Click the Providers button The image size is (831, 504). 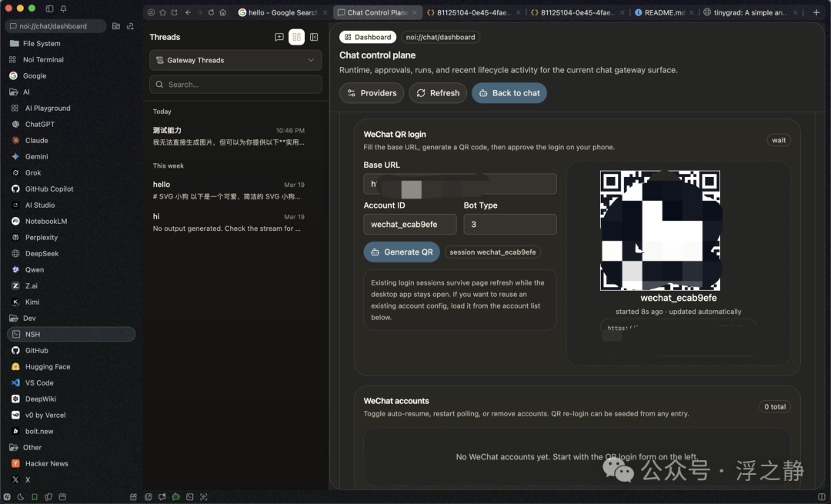tap(372, 93)
